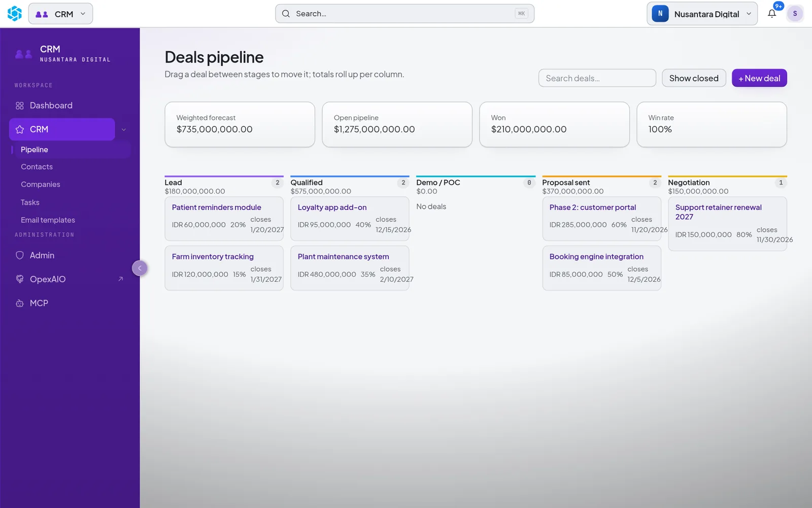
Task: Click the Won amount card
Action: (554, 124)
